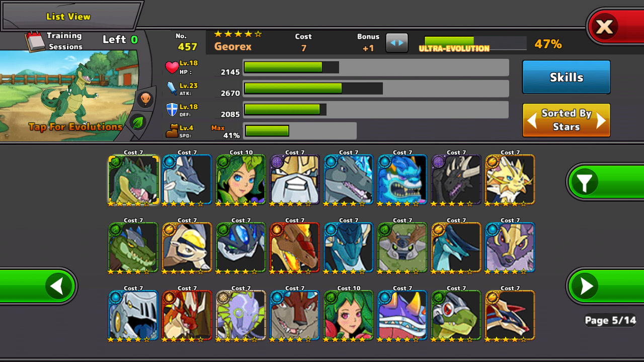The height and width of the screenshot is (362, 644).
Task: Tap the green leaf element icon
Action: pyautogui.click(x=137, y=122)
